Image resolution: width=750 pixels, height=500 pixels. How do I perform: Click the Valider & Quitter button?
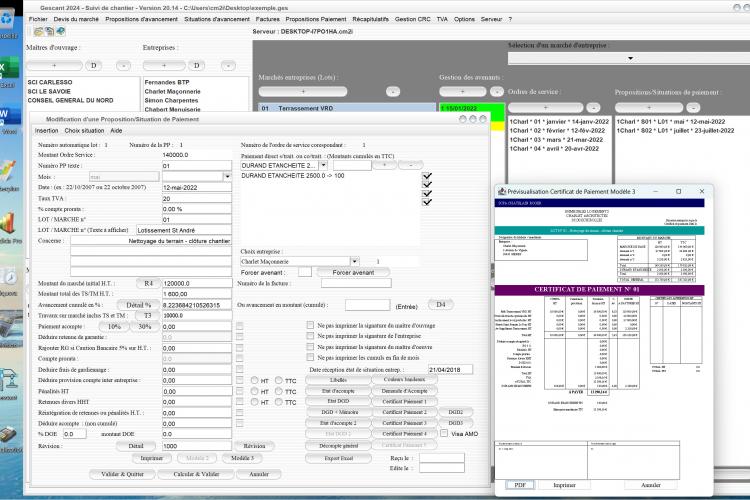coord(122,474)
